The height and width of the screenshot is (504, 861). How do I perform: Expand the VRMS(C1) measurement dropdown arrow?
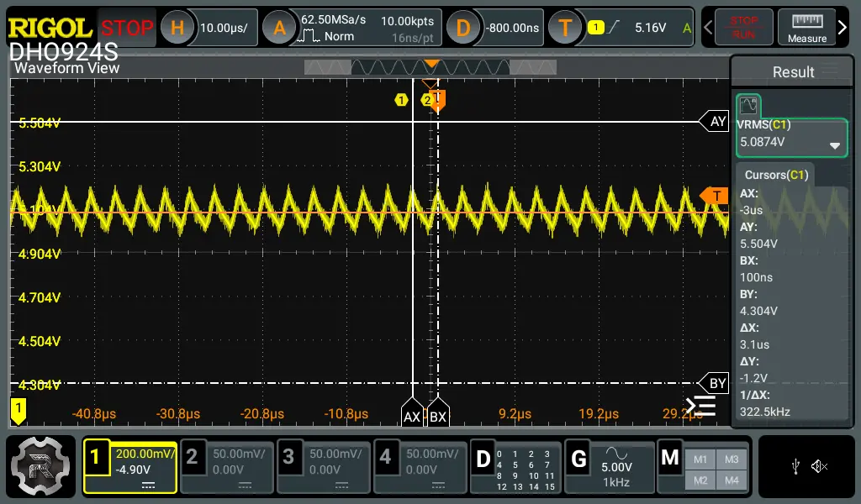(835, 146)
